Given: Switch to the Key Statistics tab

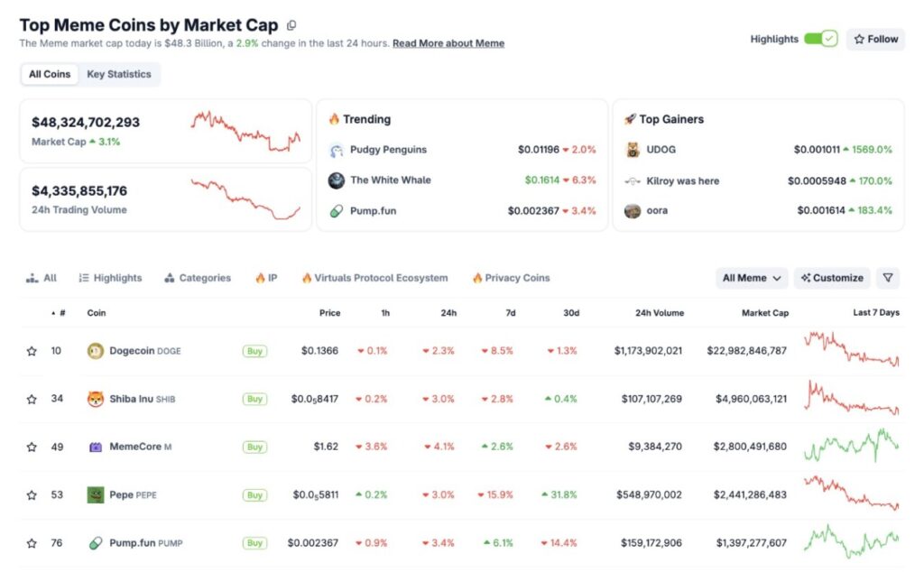Looking at the screenshot, I should (119, 74).
